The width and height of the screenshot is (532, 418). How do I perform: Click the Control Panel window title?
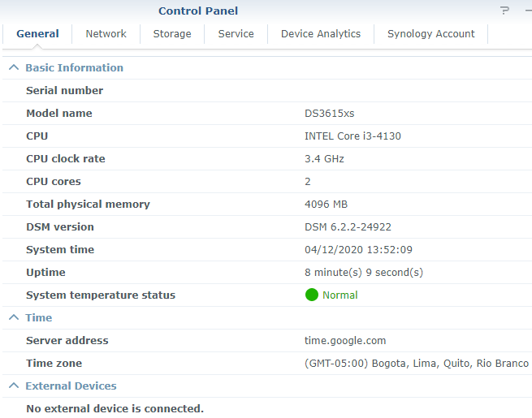(x=198, y=11)
